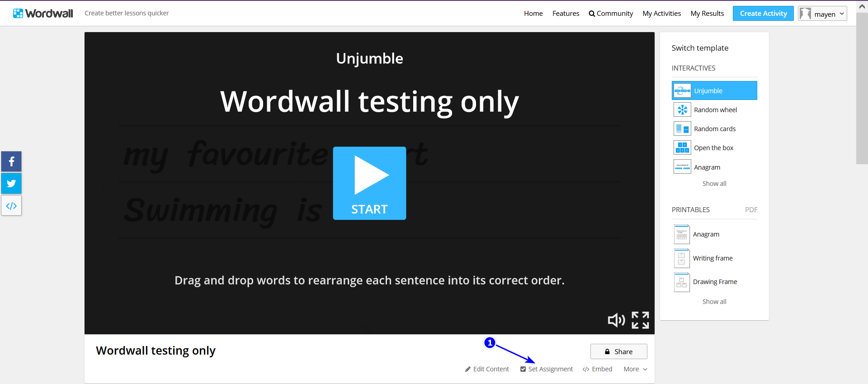Screen dimensions: 868x384
Task: Share on Twitter via sidebar icon
Action: pos(11,184)
